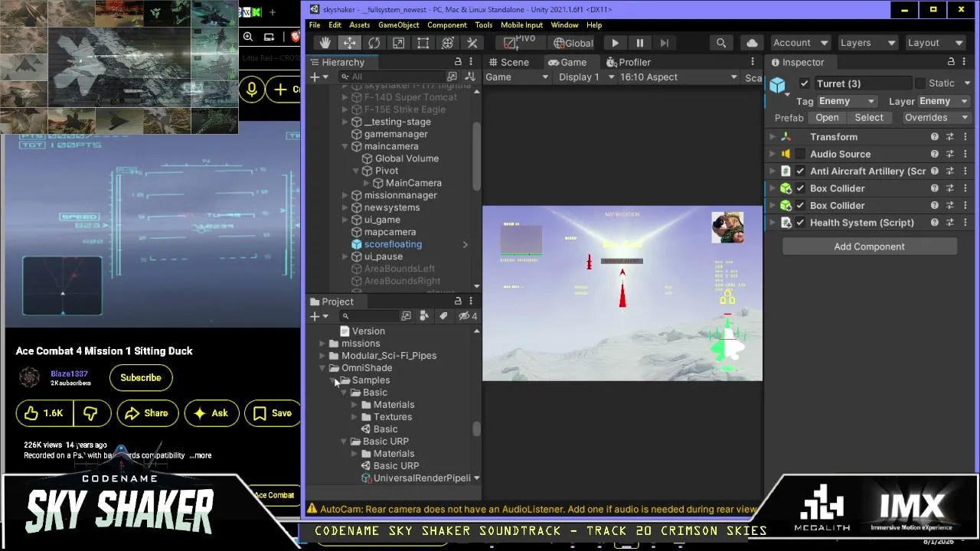Open the scorefloating prefab arrow
The width and height of the screenshot is (980, 551).
pos(465,244)
